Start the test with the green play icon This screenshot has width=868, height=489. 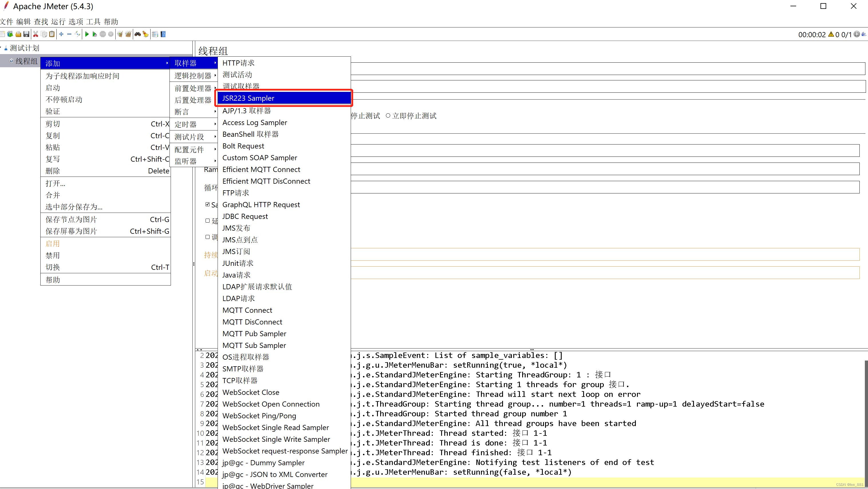(x=87, y=34)
